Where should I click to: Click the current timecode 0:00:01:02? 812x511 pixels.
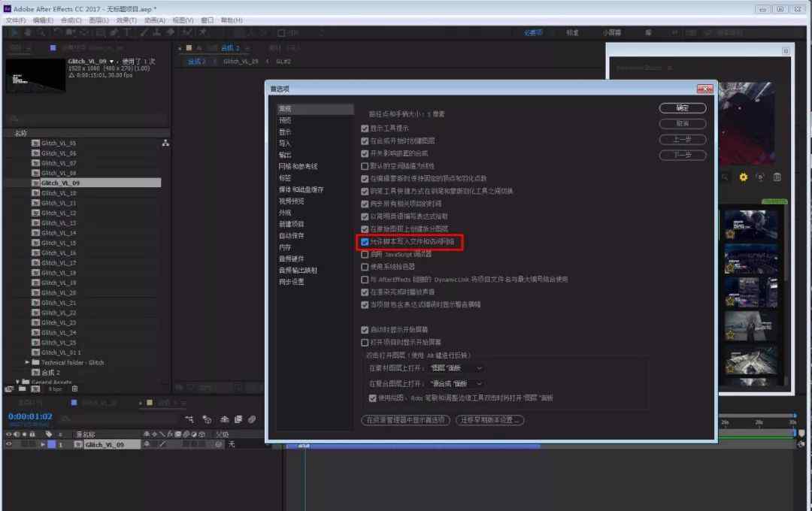point(30,416)
